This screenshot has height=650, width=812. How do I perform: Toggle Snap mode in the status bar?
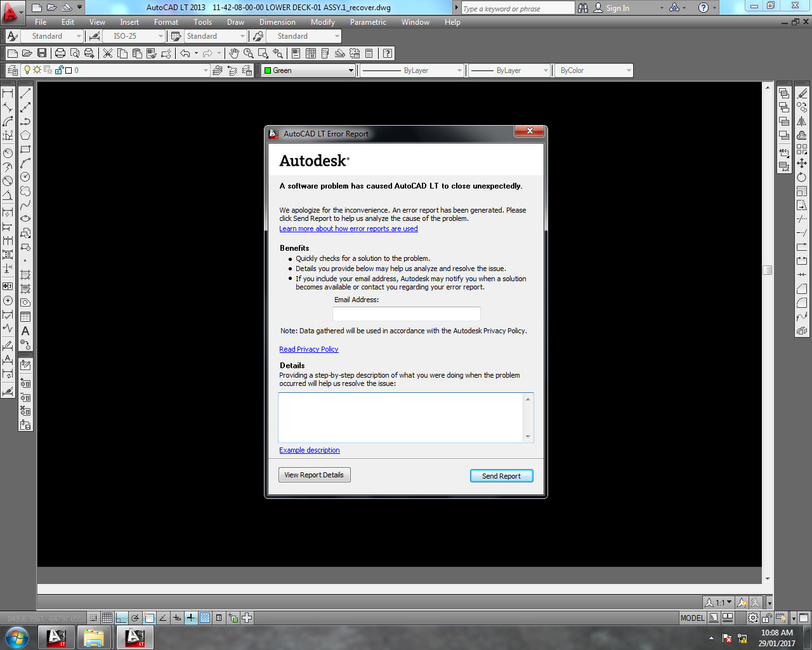(93, 617)
